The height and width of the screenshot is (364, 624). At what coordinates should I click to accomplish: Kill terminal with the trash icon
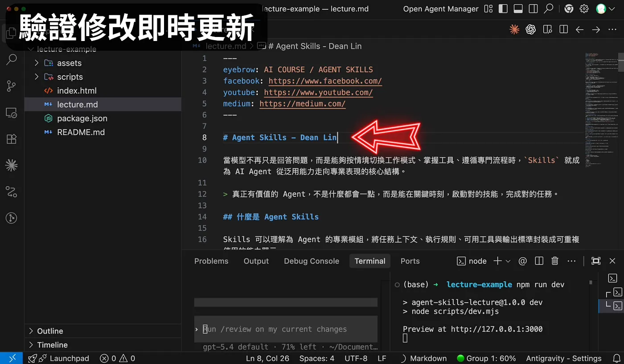555,261
